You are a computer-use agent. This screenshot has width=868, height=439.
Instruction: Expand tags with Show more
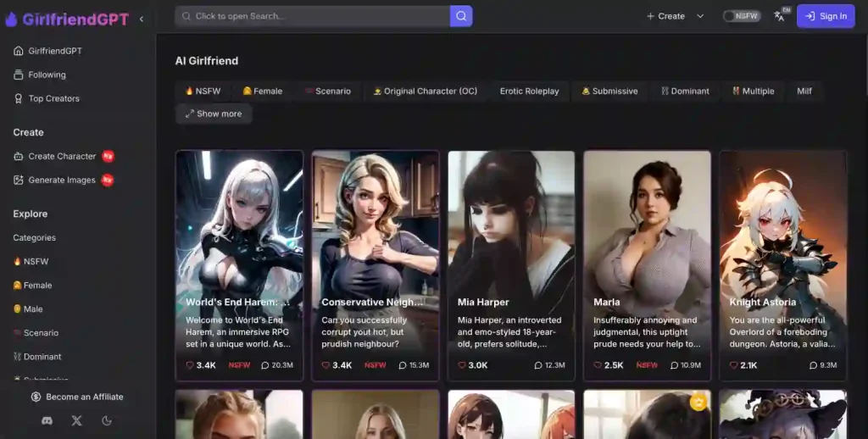pos(214,114)
